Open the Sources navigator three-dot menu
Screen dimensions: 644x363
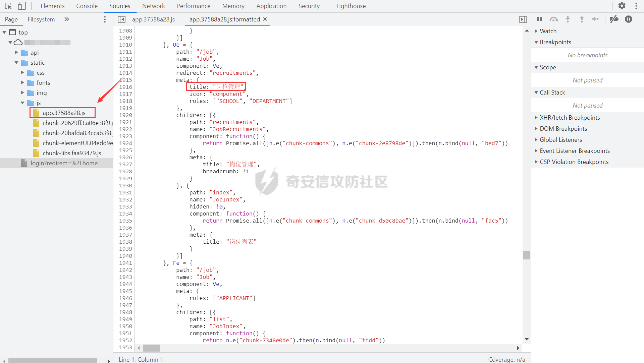(105, 19)
